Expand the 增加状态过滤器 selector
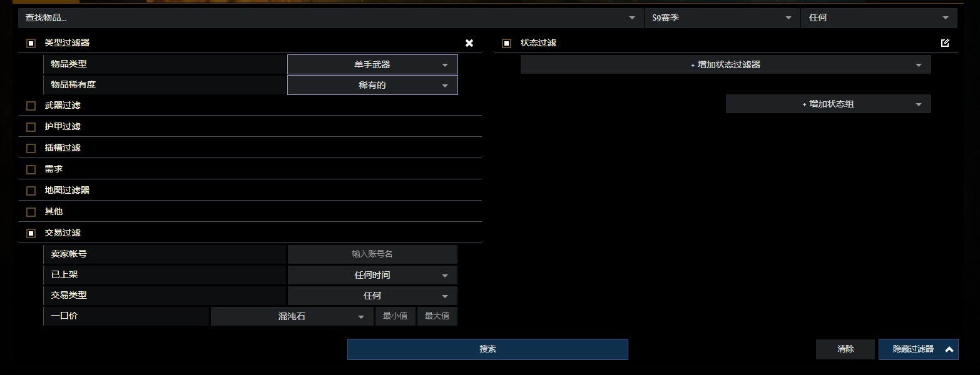Screen dimensions: 980x375 725,64
